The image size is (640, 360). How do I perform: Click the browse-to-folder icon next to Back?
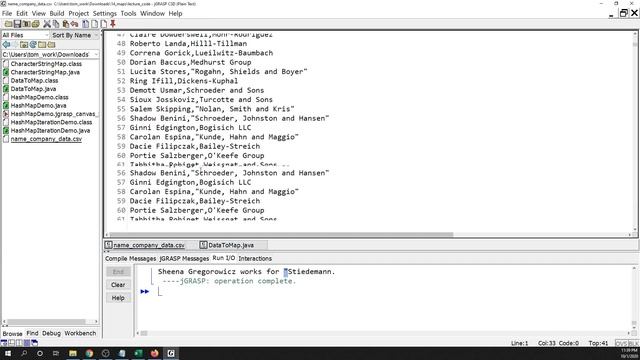pyautogui.click(x=24, y=44)
